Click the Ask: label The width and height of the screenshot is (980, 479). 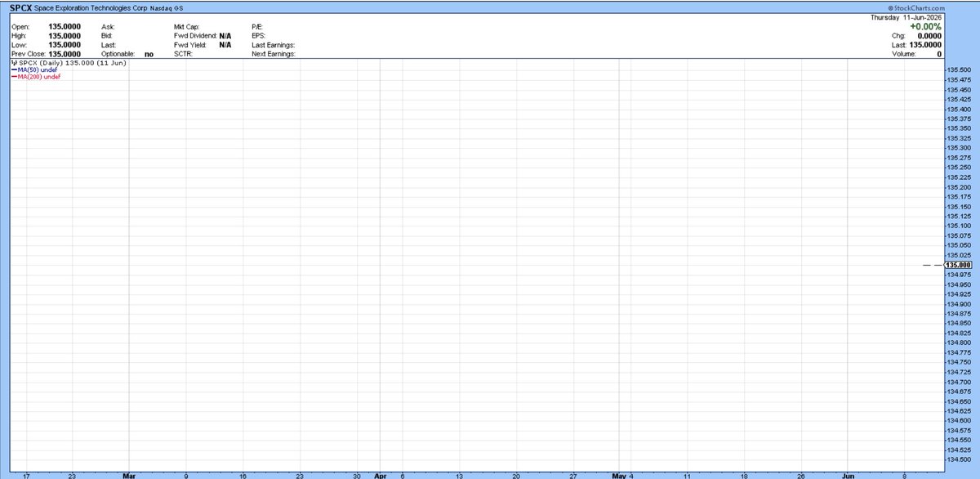point(108,27)
